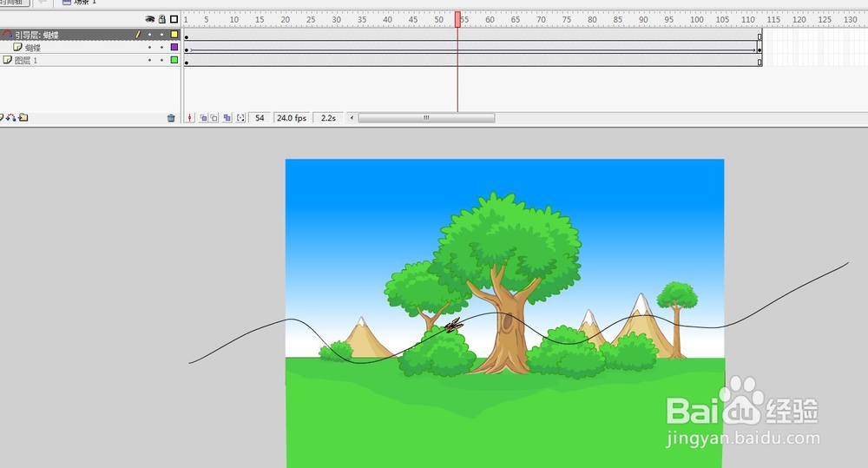Viewport: 868px width, 468px height.
Task: Select first keyframe of 蝴蝶 tween layer
Action: tap(187, 49)
